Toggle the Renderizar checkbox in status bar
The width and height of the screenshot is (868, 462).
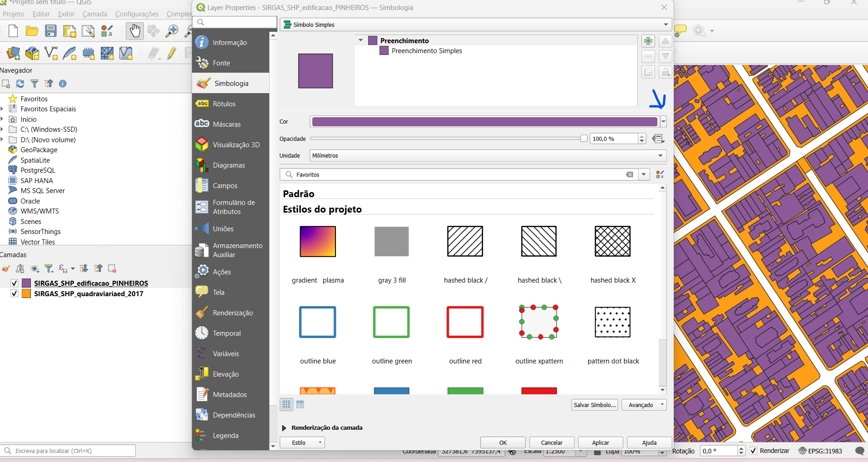pos(754,451)
